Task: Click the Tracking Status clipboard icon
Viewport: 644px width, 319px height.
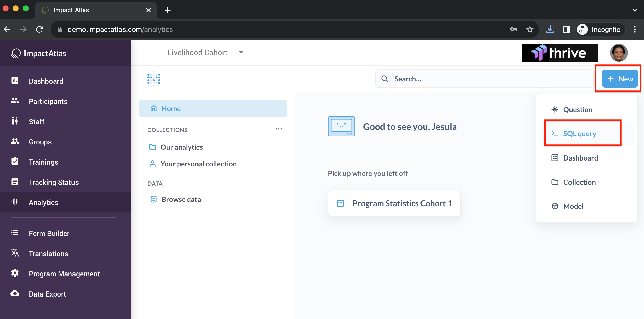Action: (15, 181)
